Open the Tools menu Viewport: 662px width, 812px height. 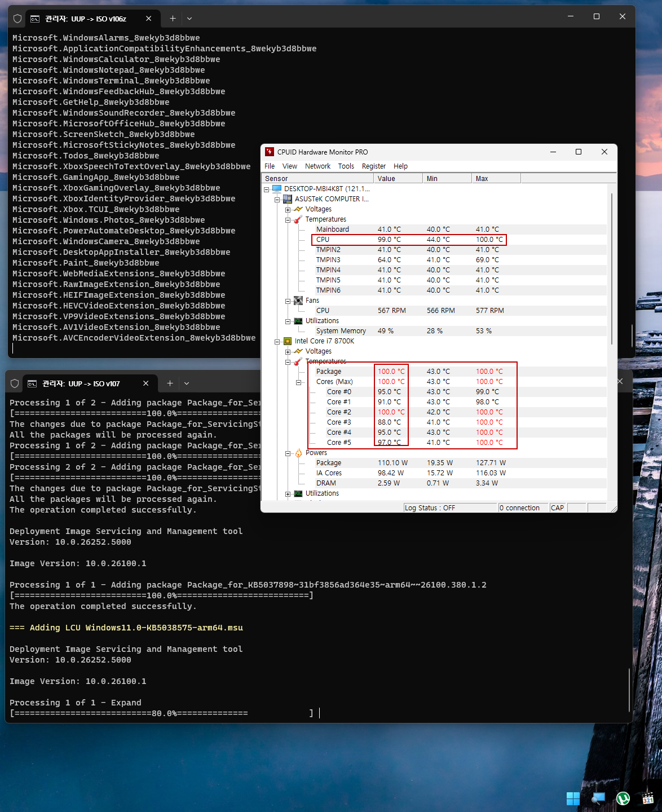click(346, 166)
